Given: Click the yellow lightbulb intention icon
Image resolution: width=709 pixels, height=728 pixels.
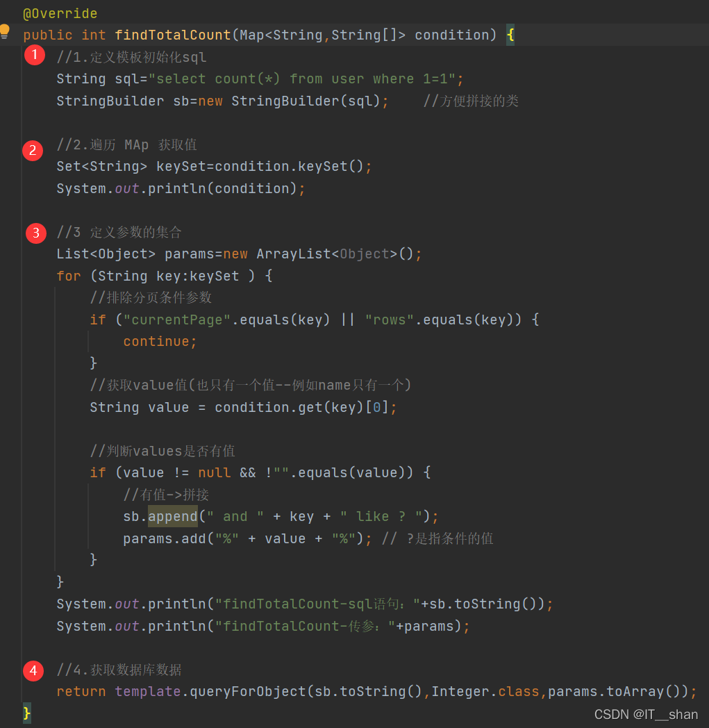Looking at the screenshot, I should pos(5,31).
